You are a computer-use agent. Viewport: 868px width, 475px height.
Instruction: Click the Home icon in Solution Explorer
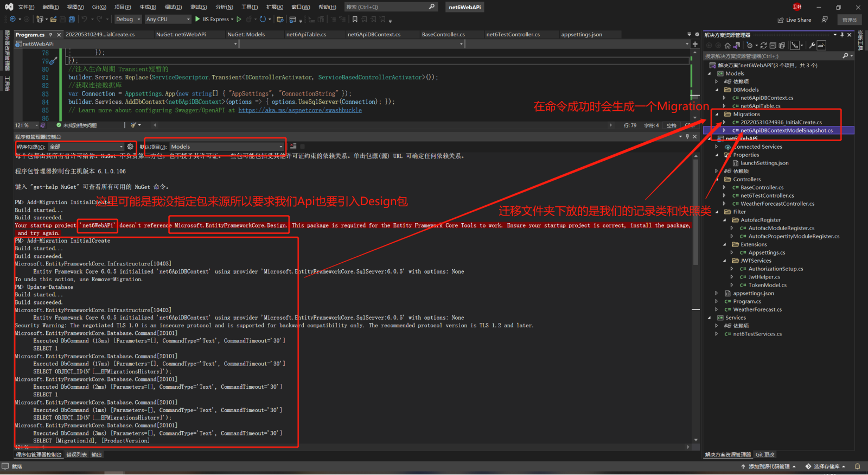727,45
